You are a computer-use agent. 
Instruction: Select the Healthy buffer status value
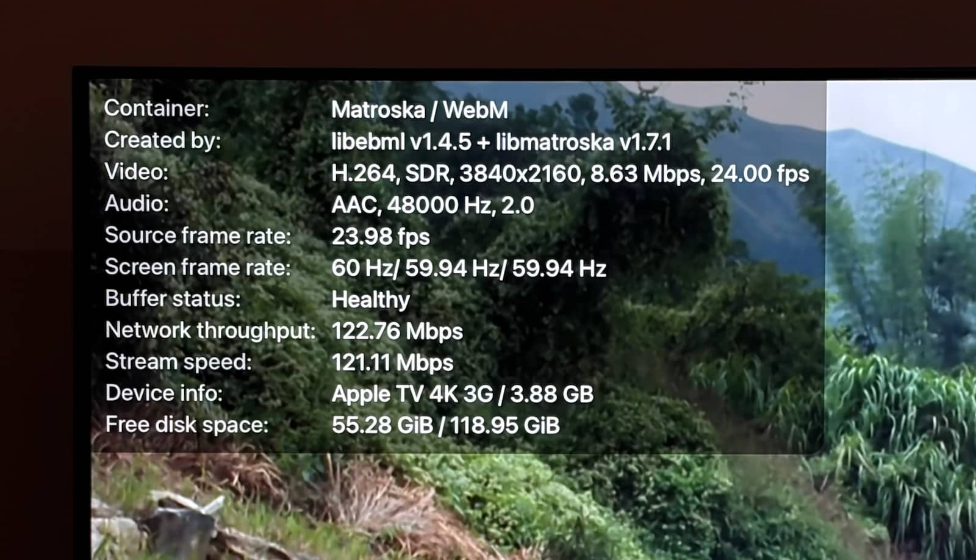pos(371,300)
